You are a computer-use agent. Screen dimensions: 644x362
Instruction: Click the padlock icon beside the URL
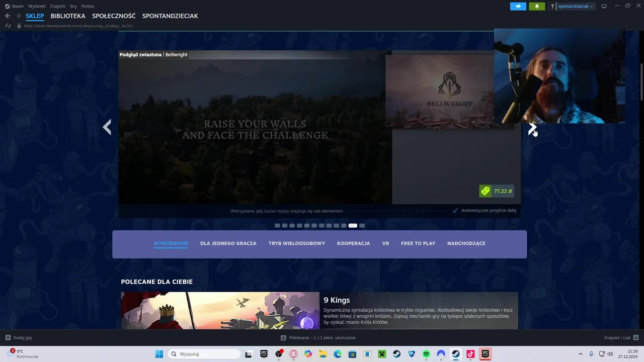point(19,26)
